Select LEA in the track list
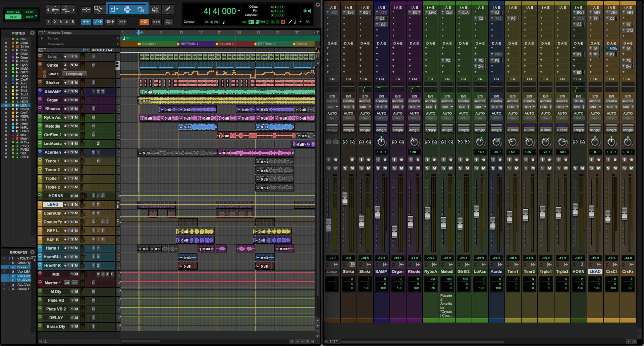The height and width of the screenshot is (346, 644). [x=23, y=106]
